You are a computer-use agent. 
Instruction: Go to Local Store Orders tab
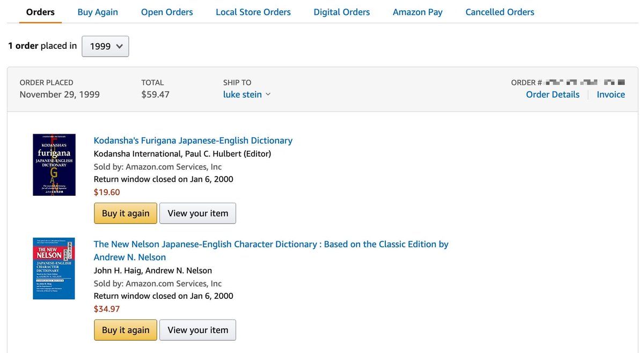253,12
